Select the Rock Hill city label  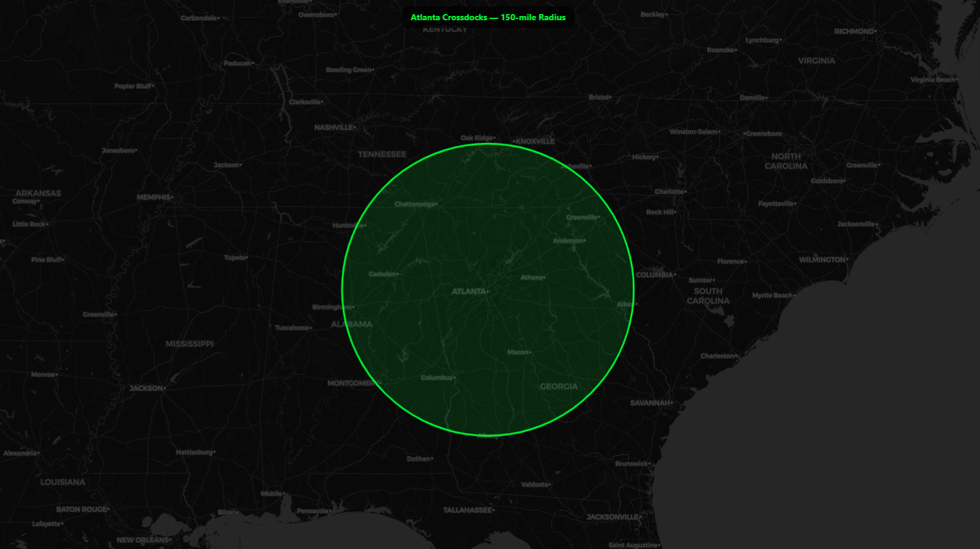click(x=660, y=213)
